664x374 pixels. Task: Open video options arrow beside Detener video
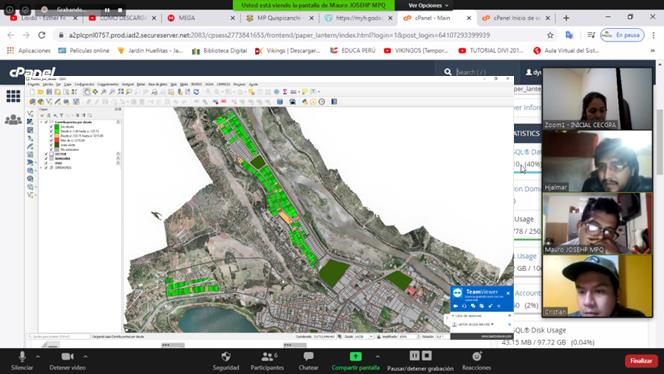(85, 356)
